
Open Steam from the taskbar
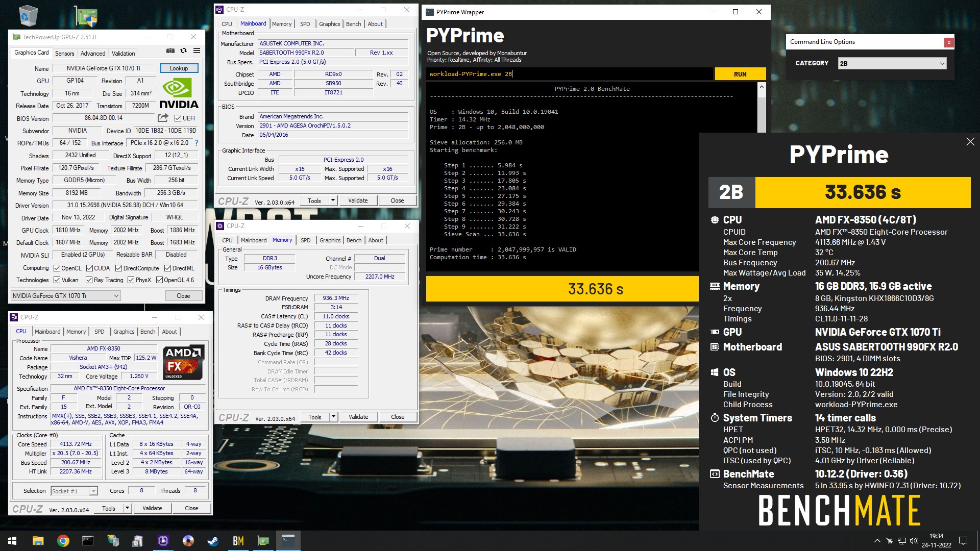tap(213, 541)
